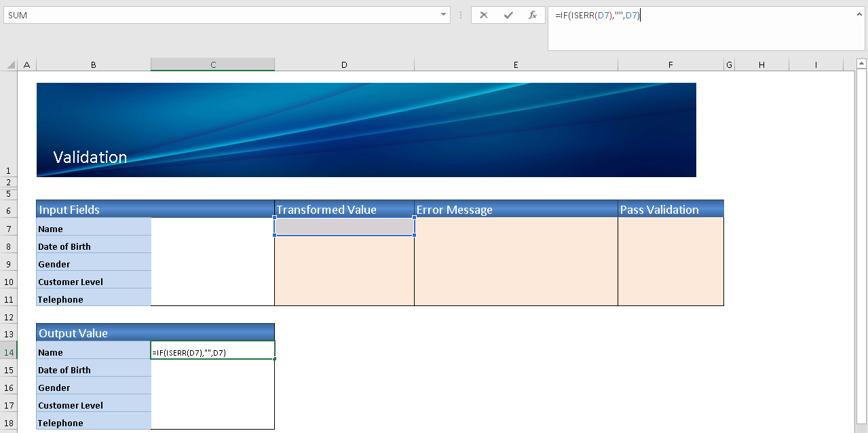Expand the Name Box dropdown arrow
Screen dimensions: 868x433
coord(443,14)
